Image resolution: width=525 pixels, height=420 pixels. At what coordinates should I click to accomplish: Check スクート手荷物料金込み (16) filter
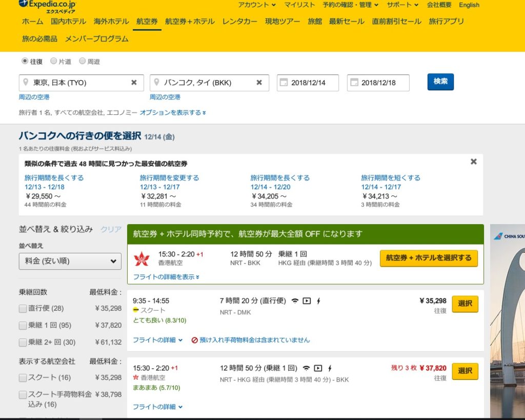pos(23,394)
